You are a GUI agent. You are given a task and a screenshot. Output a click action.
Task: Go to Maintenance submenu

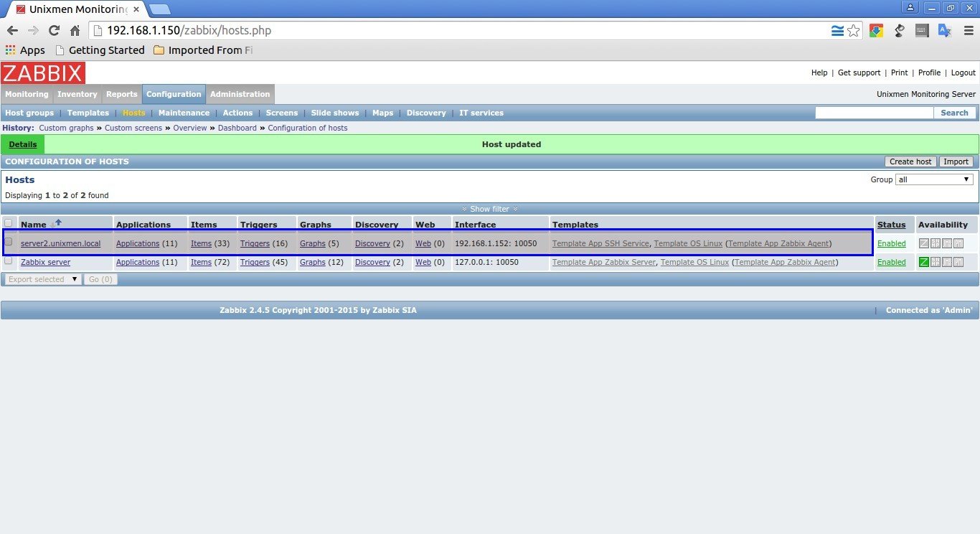click(x=184, y=113)
